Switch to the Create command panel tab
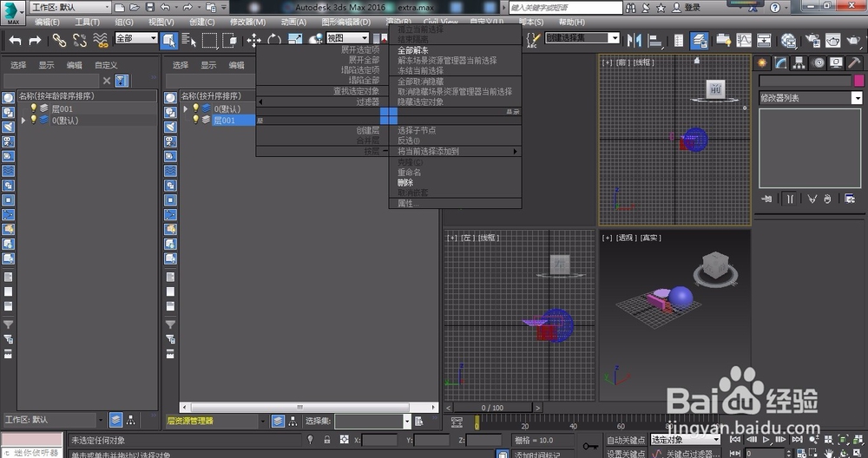Viewport: 868px width, 458px height. (x=762, y=63)
